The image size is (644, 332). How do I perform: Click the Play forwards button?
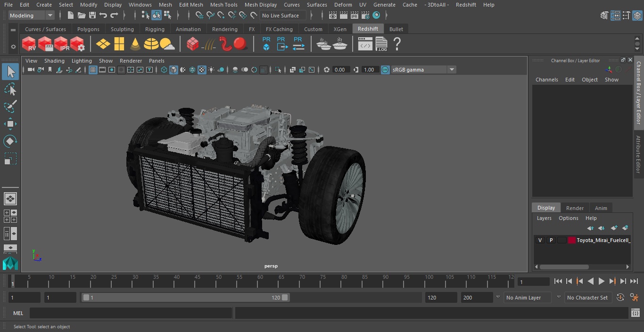(601, 281)
